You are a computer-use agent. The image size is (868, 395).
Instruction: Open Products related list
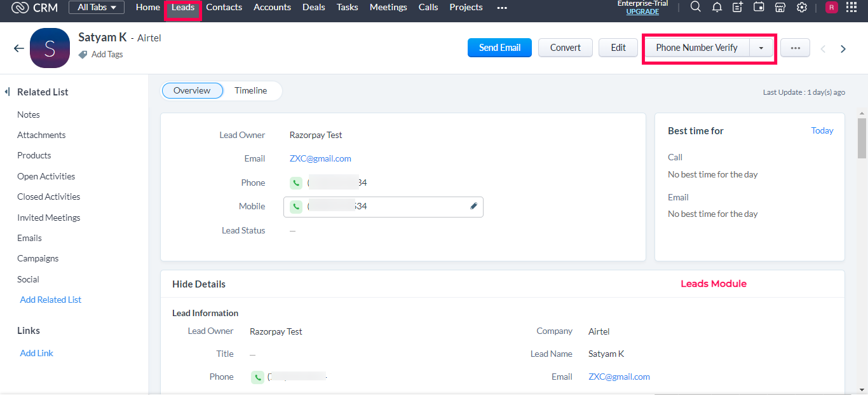pyautogui.click(x=34, y=155)
